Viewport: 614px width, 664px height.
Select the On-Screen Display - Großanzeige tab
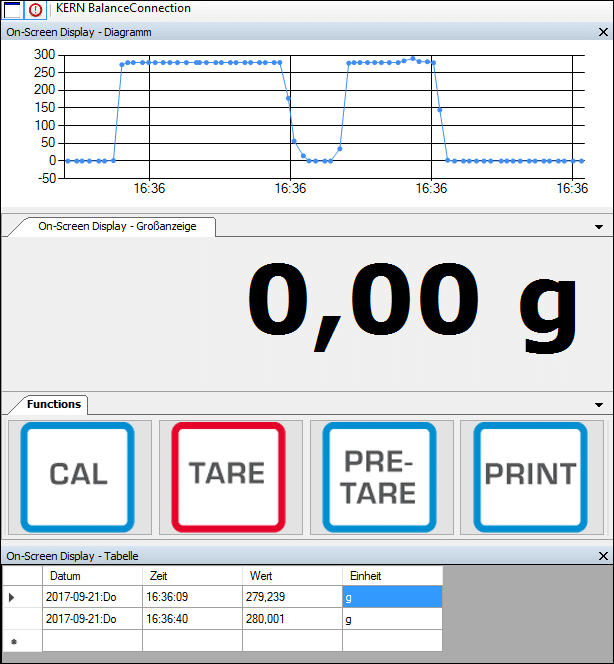point(117,227)
